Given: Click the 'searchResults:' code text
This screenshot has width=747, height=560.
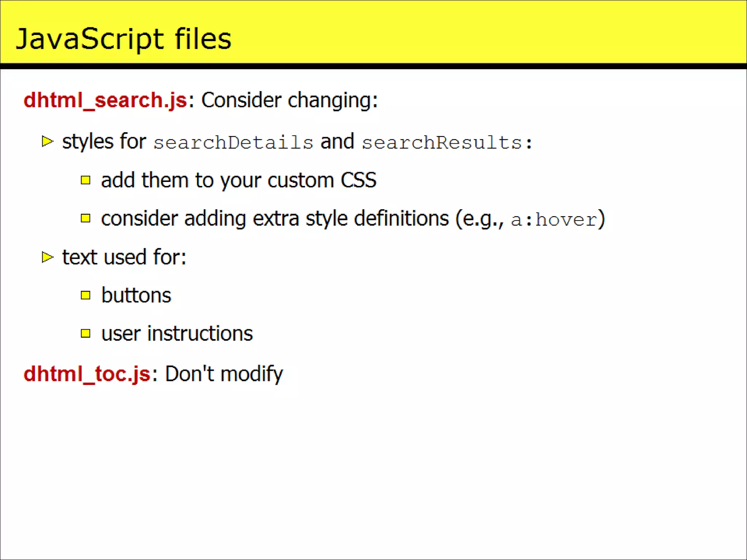Looking at the screenshot, I should pyautogui.click(x=446, y=143).
